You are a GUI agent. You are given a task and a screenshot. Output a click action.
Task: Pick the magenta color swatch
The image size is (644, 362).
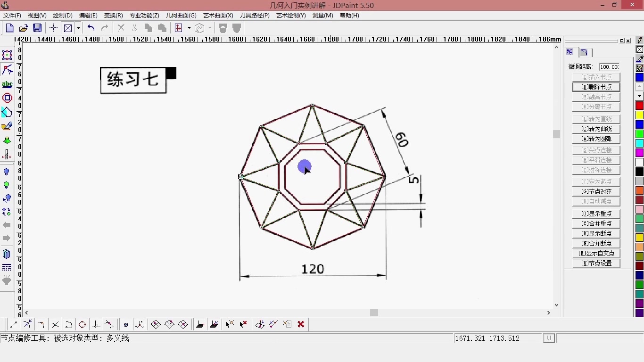pos(640,153)
